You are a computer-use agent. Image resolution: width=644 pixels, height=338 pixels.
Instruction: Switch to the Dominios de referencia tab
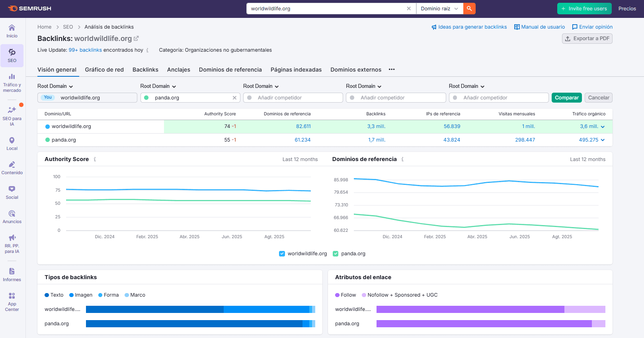(x=230, y=70)
